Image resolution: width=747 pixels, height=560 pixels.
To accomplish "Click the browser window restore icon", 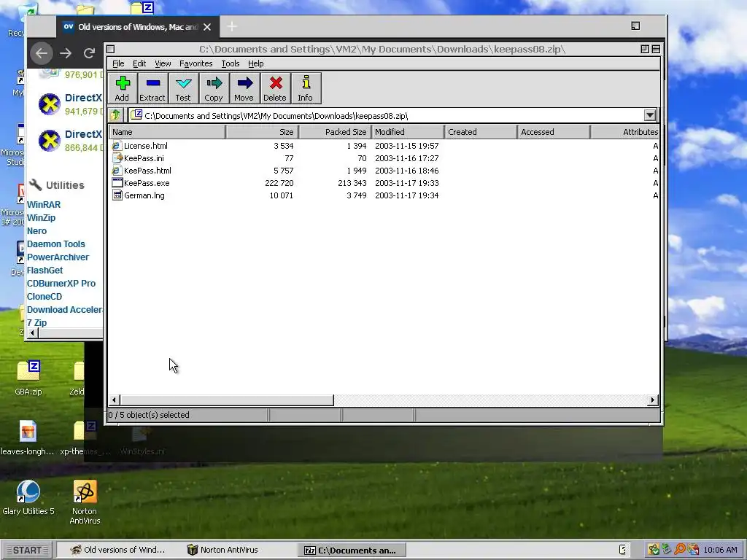I will [x=635, y=26].
